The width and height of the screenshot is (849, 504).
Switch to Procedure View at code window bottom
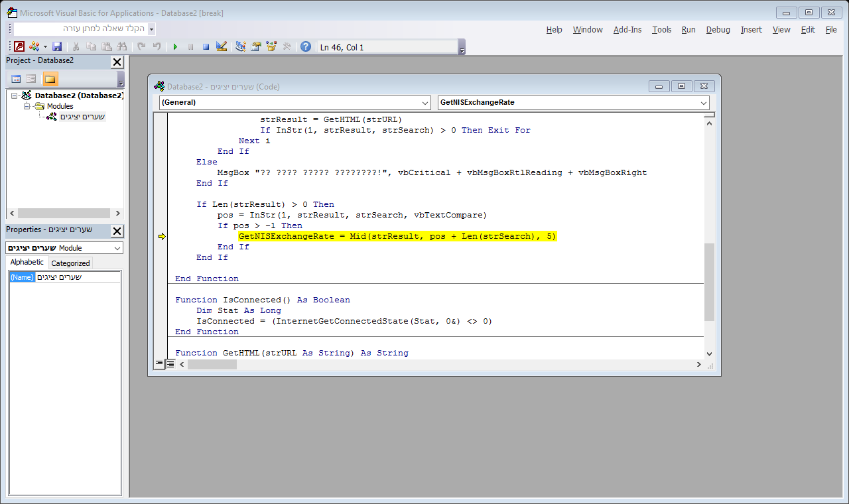159,364
